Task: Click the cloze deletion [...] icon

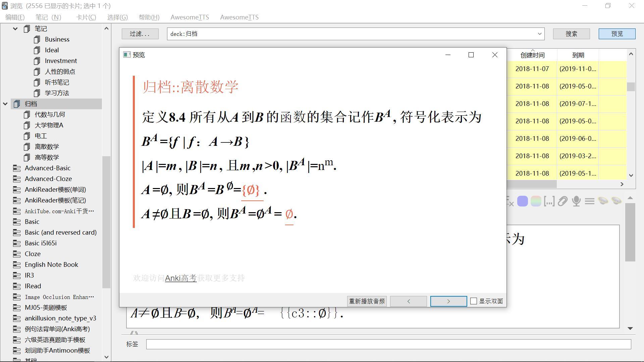Action: (x=549, y=201)
